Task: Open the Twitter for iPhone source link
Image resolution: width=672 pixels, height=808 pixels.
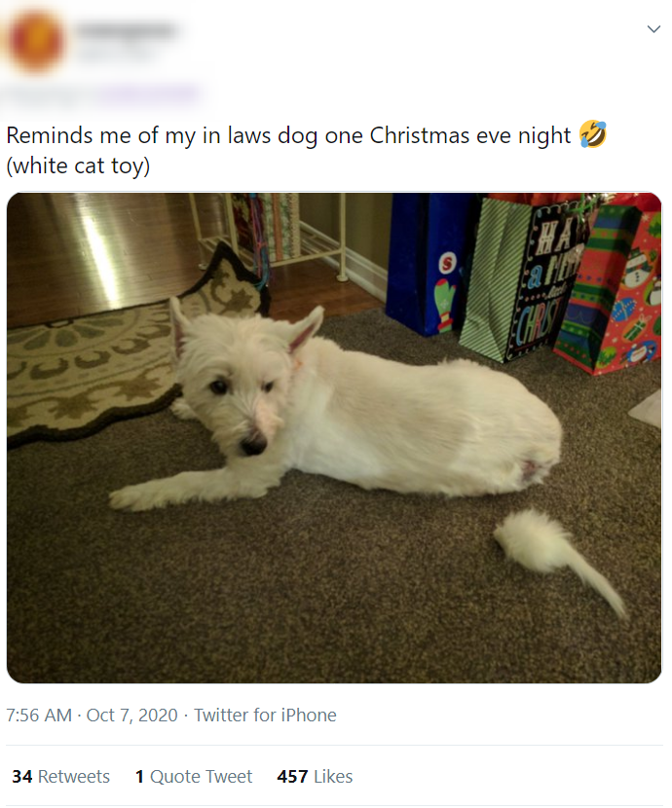Action: pyautogui.click(x=265, y=716)
